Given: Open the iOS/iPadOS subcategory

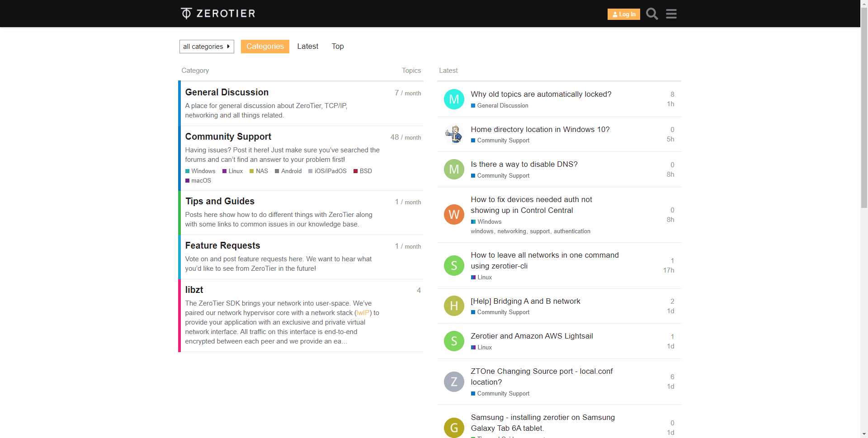Looking at the screenshot, I should point(327,171).
